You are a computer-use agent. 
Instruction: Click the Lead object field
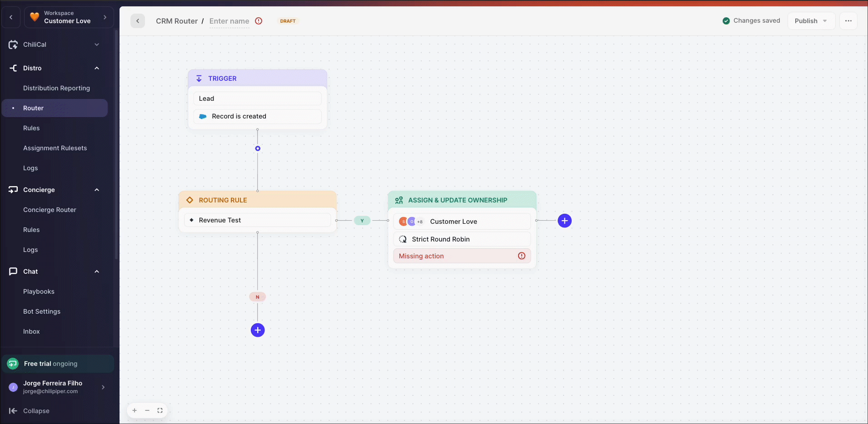pos(258,99)
